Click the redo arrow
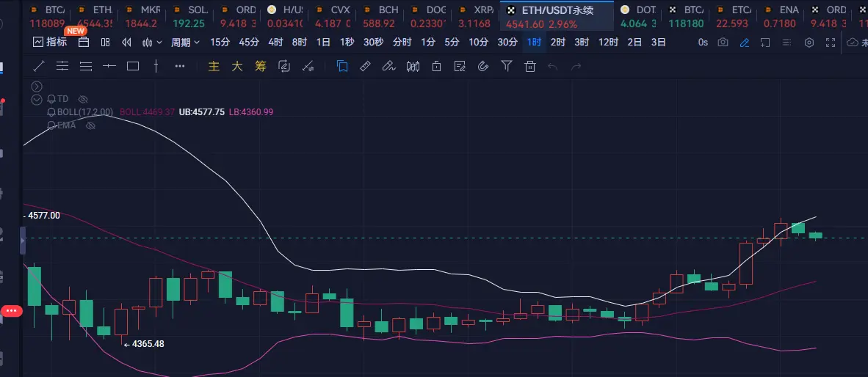The width and height of the screenshot is (868, 377). 576,66
